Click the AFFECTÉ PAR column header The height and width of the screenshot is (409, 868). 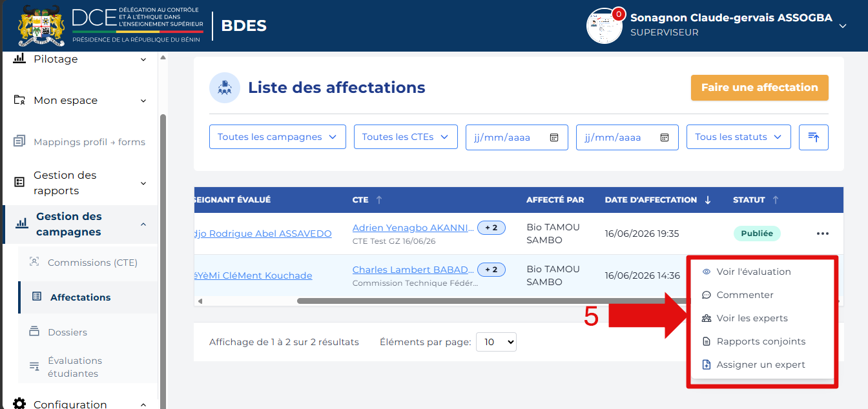click(555, 200)
